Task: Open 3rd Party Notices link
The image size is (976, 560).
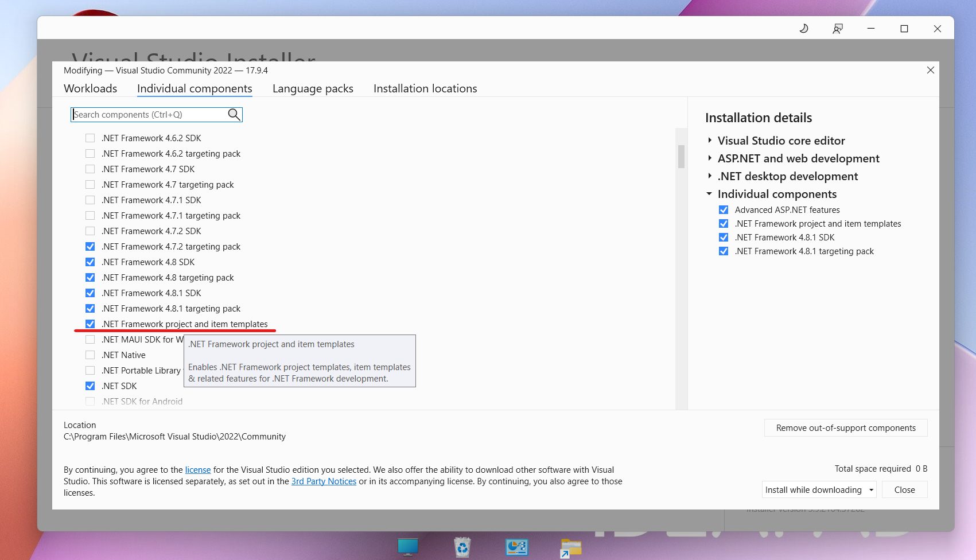Action: click(324, 481)
